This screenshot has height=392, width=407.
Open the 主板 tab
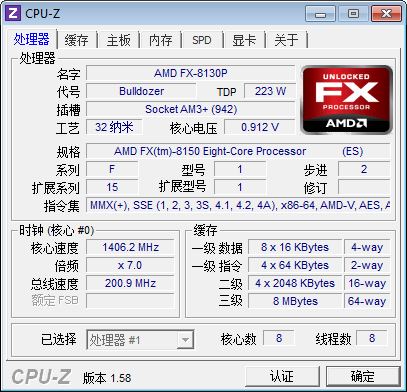[118, 40]
